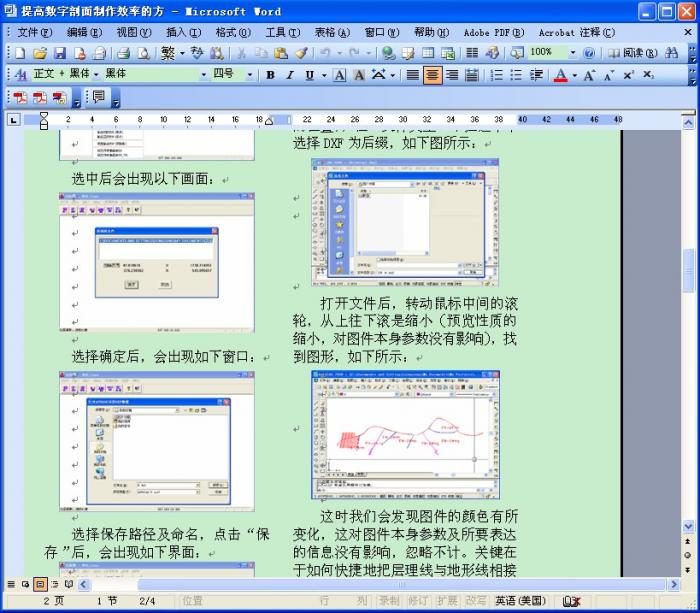The height and width of the screenshot is (613, 700).
Task: Click the Print icon
Action: pyautogui.click(x=123, y=53)
